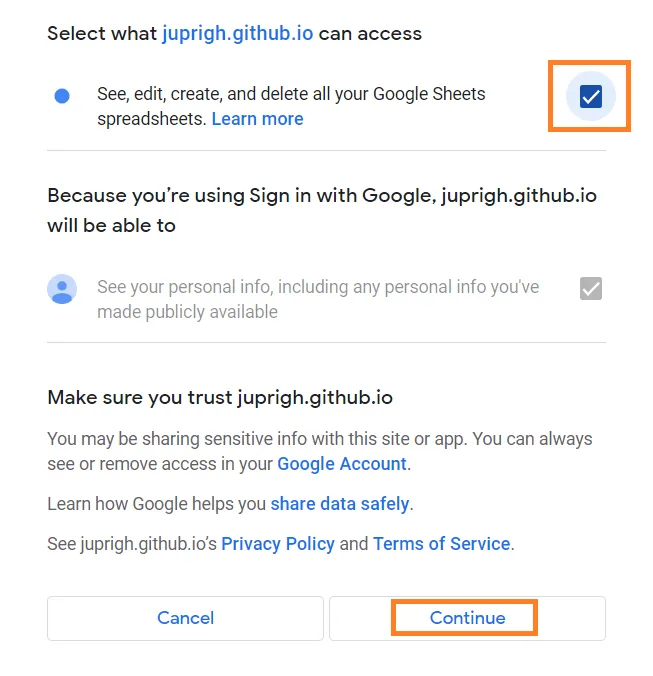Viewport: 653px width, 676px height.
Task: Open the Google Account link
Action: pos(342,464)
